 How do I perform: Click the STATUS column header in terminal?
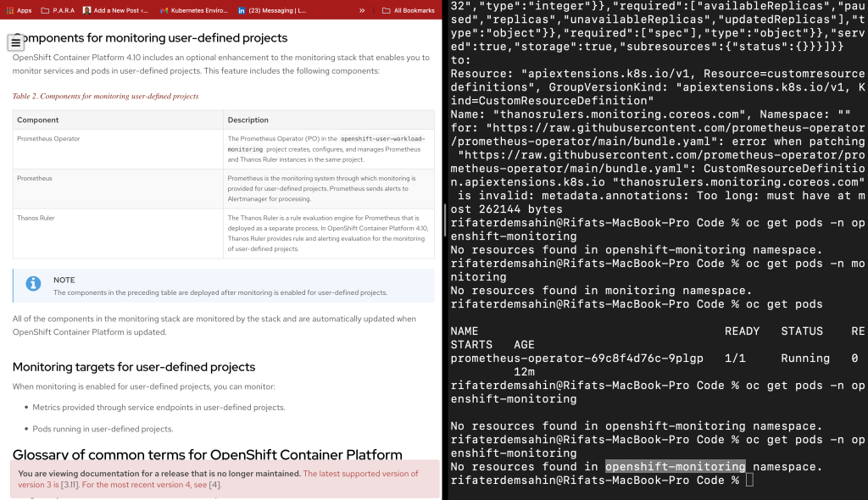802,331
